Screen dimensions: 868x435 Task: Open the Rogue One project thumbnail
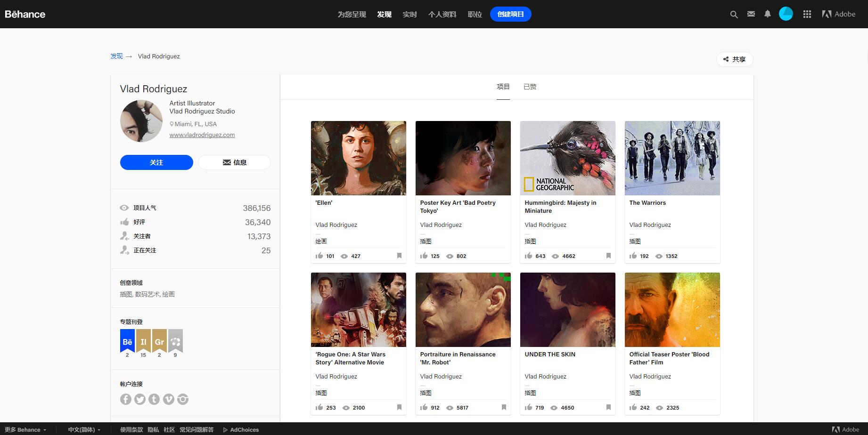[359, 310]
